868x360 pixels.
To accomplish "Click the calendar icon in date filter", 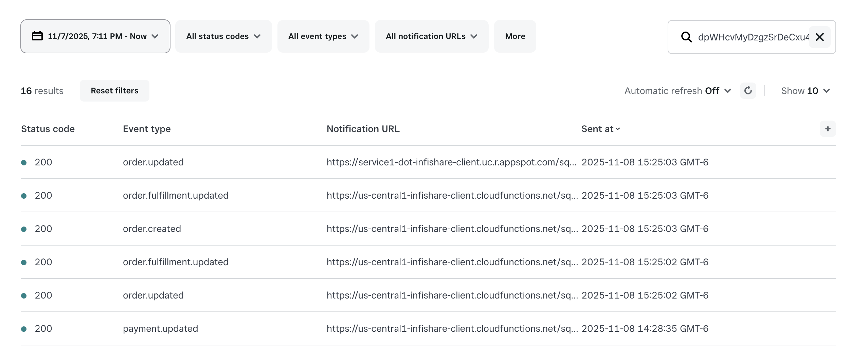I will 37,36.
